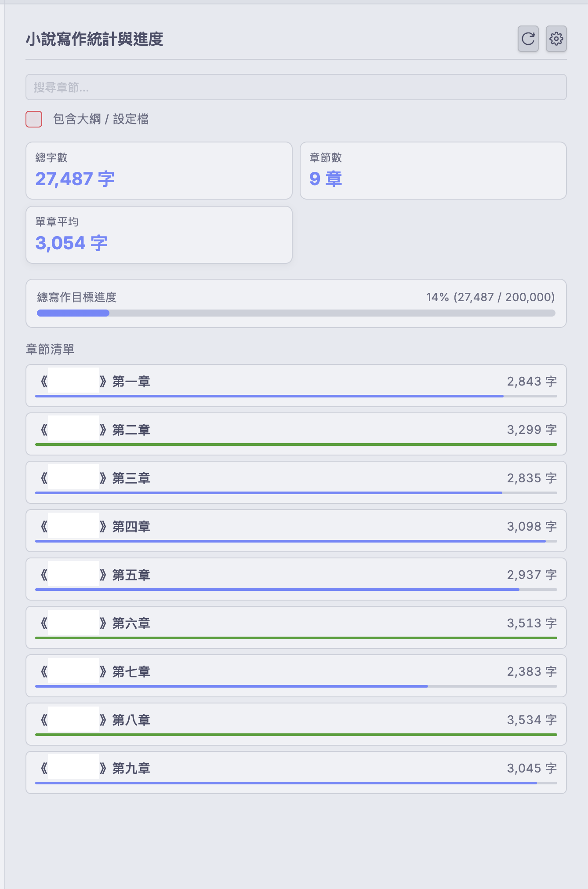Click the 總字數 statistics card
588x889 pixels.
click(159, 171)
